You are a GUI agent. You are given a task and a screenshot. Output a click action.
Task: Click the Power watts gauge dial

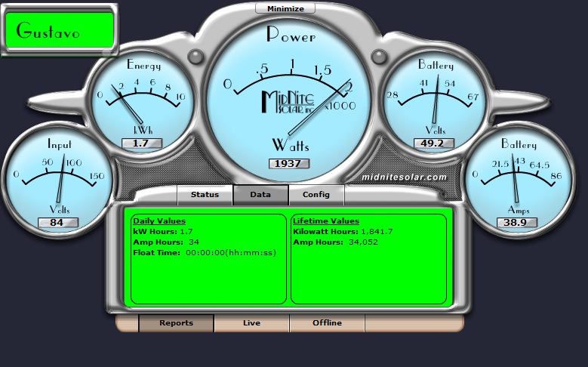pyautogui.click(x=289, y=100)
